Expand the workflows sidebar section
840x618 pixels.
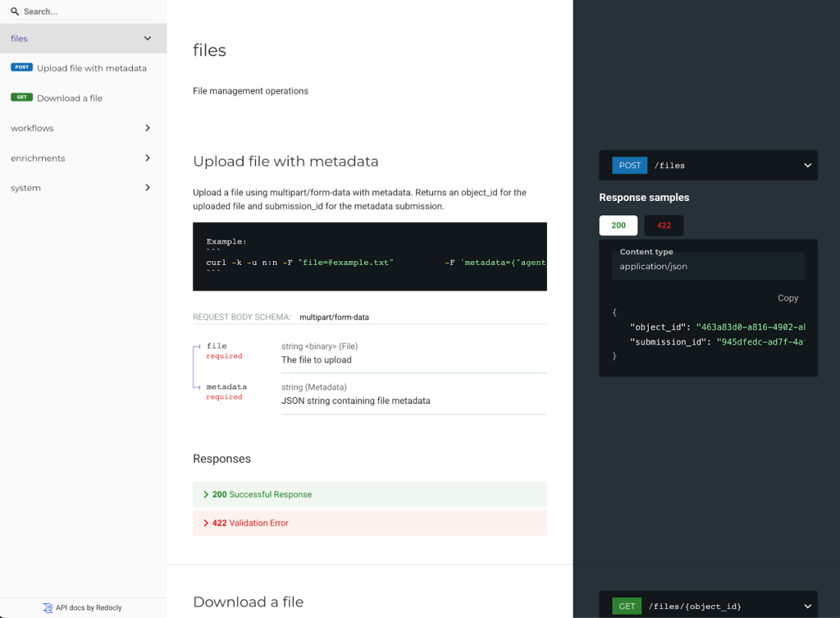(148, 128)
